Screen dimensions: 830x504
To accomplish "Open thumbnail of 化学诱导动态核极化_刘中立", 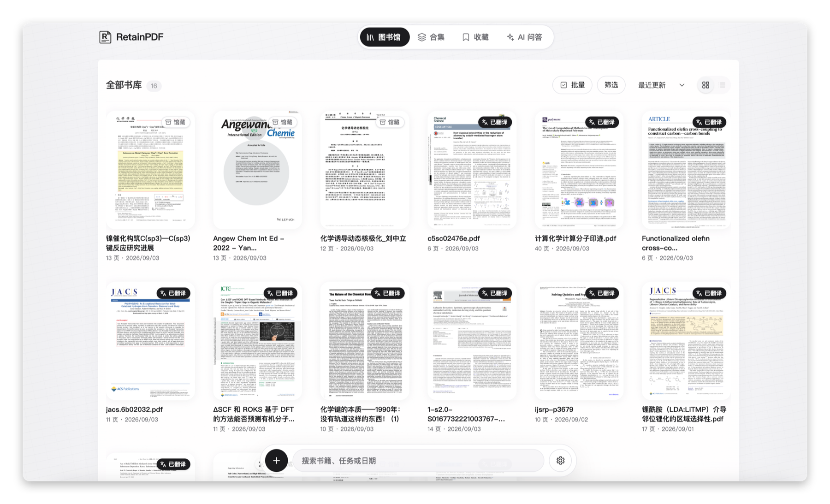I will point(365,170).
